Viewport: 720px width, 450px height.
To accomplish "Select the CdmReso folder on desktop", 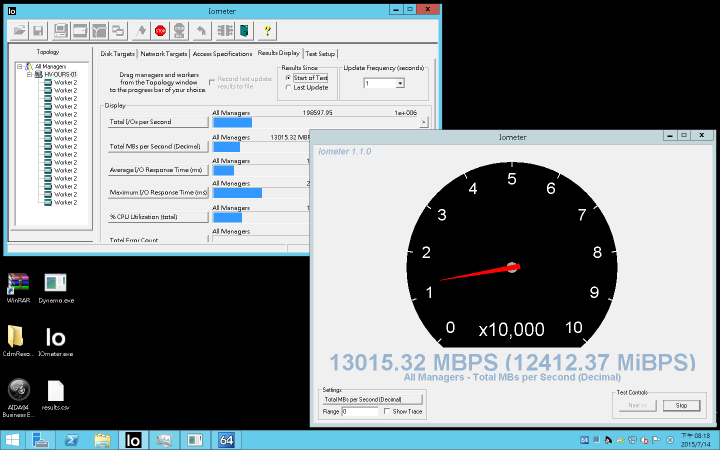I will (x=17, y=342).
